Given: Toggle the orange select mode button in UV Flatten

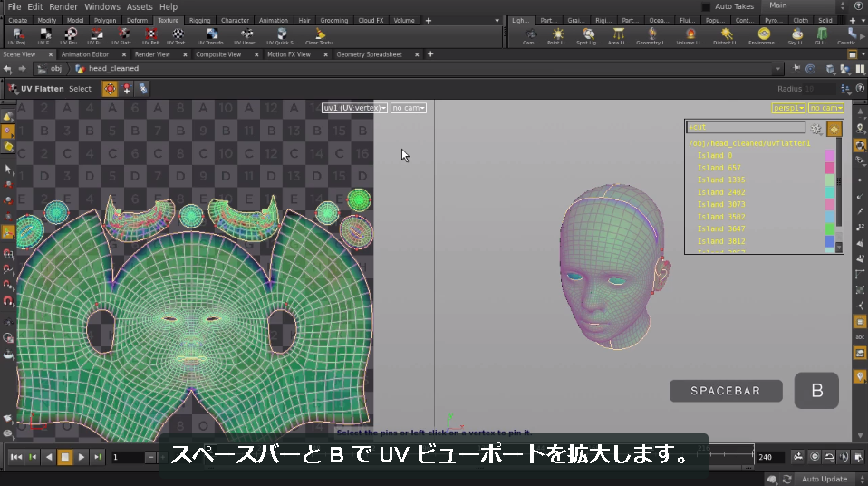Looking at the screenshot, I should coord(110,89).
